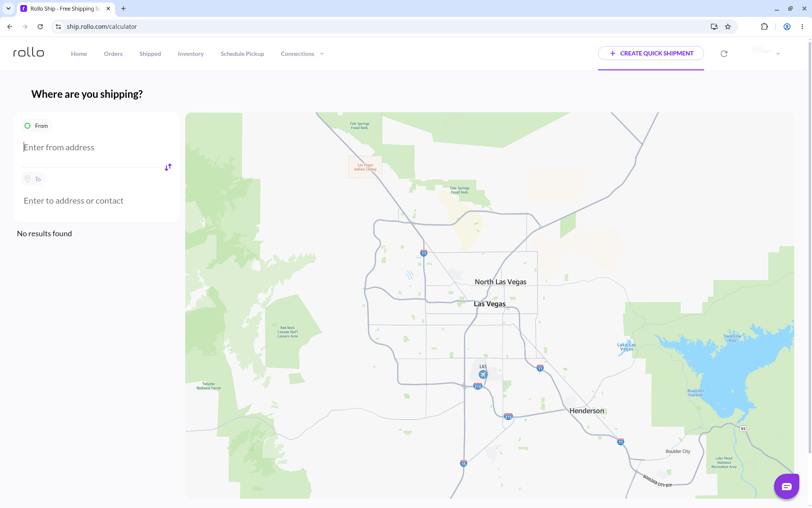Open the browser extensions icon
Image resolution: width=812 pixels, height=508 pixels.
click(x=764, y=27)
